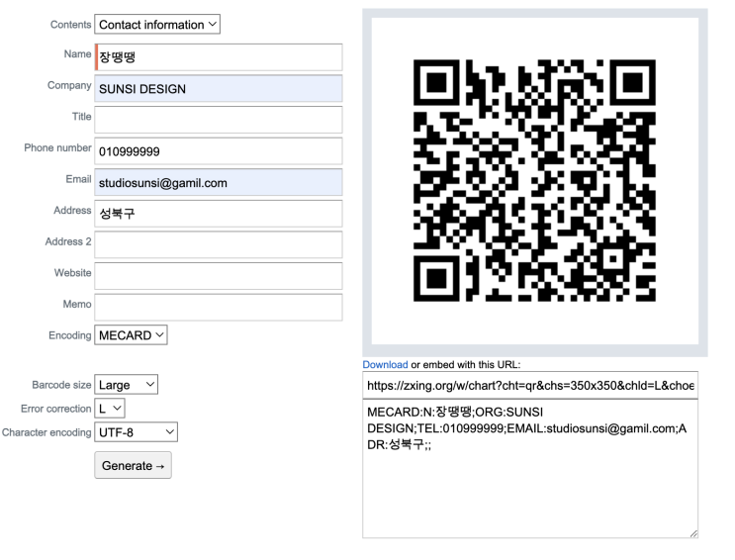Click the Email field with studiosunsi@gamil.com
The image size is (735, 560).
219,182
